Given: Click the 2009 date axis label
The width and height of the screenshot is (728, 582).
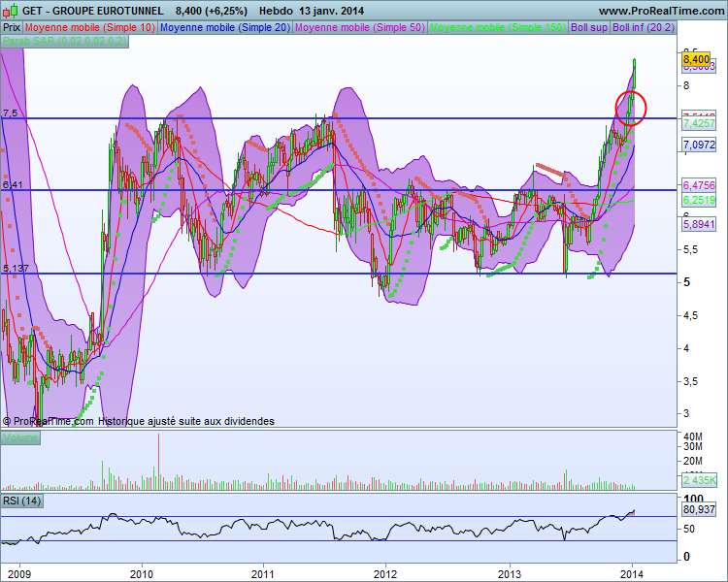Looking at the screenshot, I should click(19, 574).
